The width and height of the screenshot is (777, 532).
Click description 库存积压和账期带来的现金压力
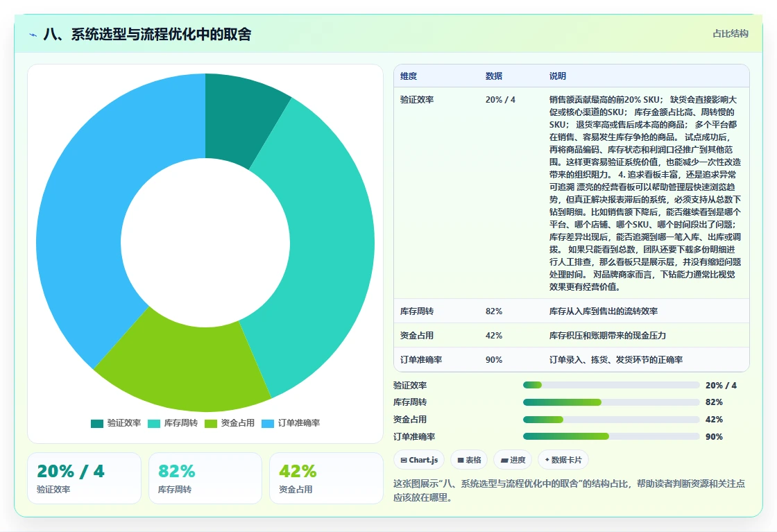pyautogui.click(x=608, y=335)
